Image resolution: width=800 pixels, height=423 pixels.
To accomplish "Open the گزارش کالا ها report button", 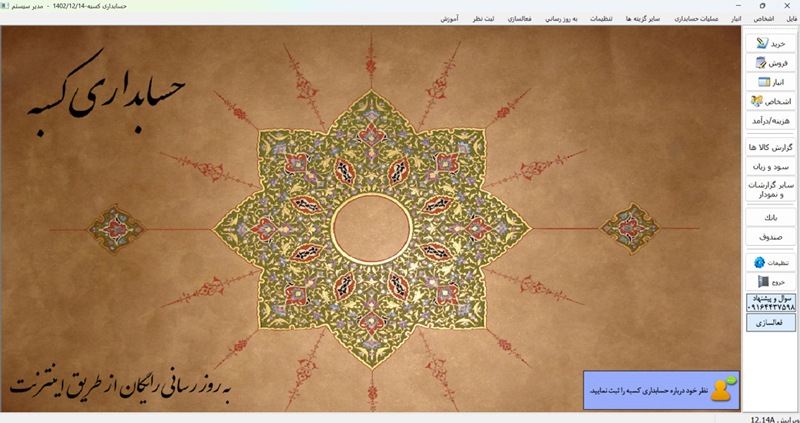I will point(770,147).
